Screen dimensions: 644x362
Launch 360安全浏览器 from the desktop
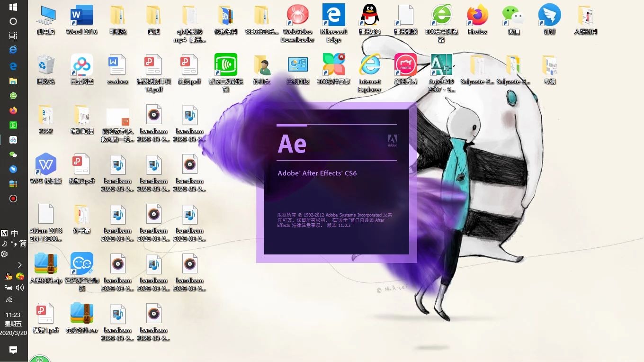tap(442, 24)
